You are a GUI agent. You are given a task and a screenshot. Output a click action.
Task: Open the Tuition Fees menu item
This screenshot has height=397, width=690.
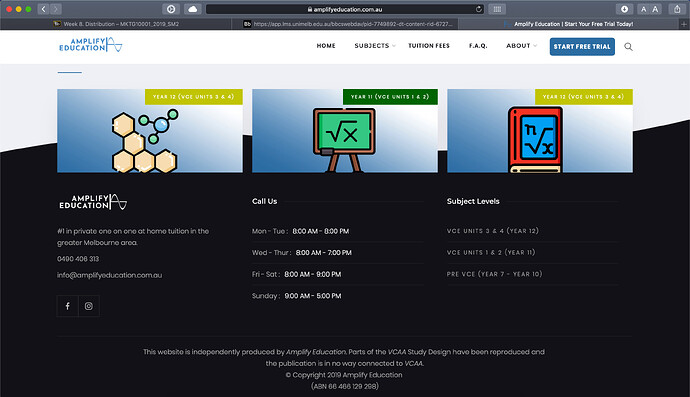coord(429,46)
